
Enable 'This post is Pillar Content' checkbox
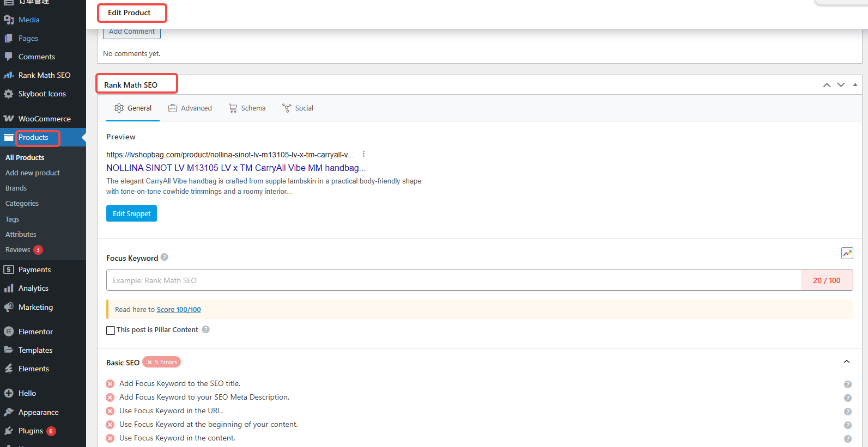(111, 330)
